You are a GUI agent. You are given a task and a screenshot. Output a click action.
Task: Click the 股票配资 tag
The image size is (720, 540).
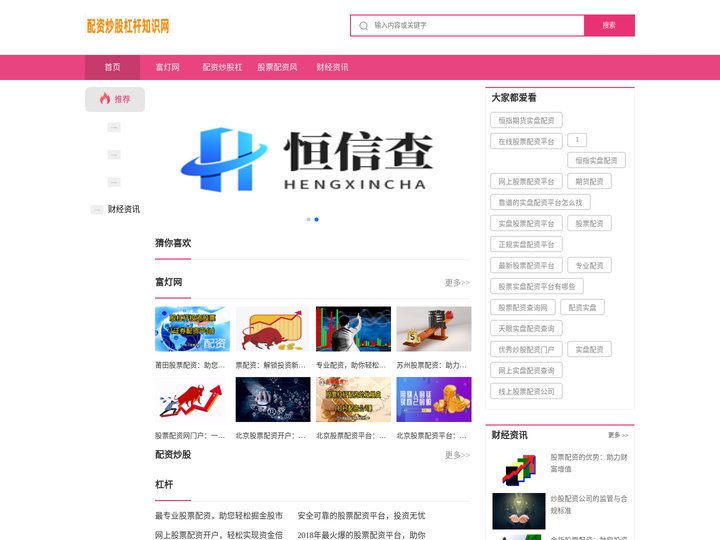pos(590,223)
